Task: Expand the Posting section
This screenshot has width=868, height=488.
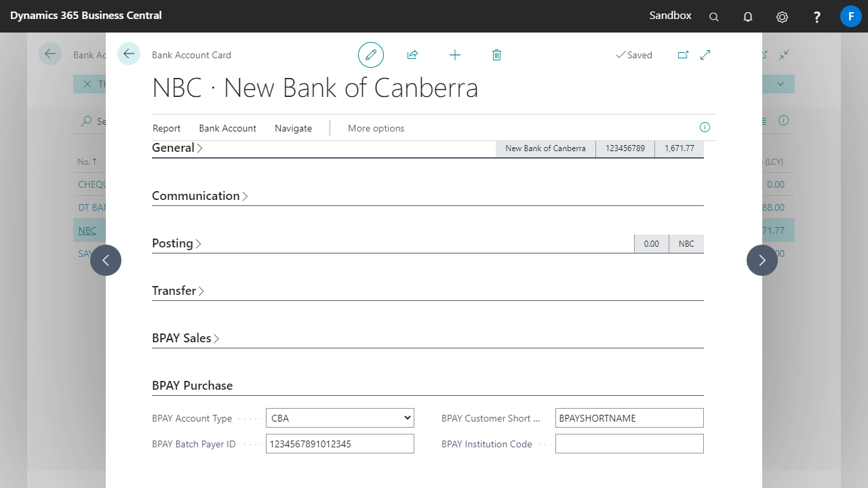Action: 176,243
